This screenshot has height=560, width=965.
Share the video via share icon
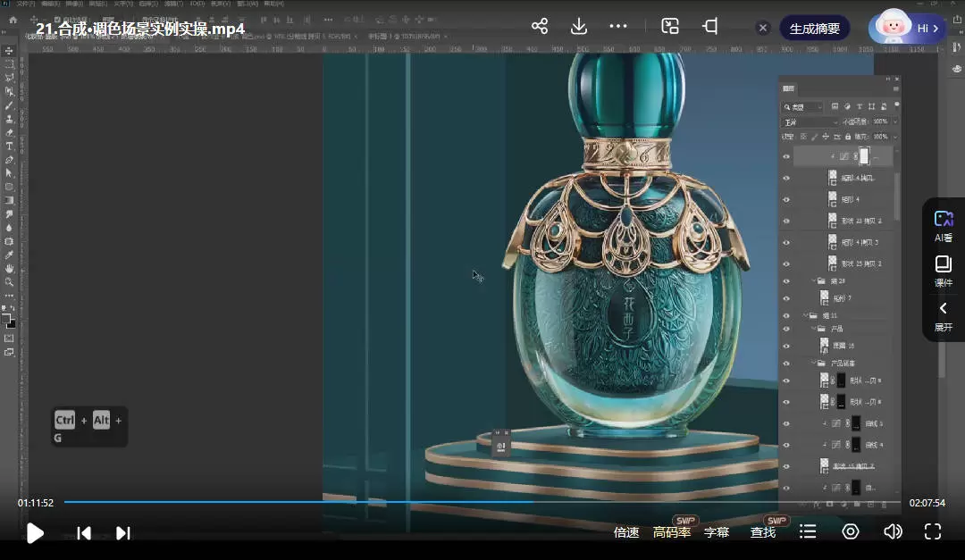[x=540, y=26]
